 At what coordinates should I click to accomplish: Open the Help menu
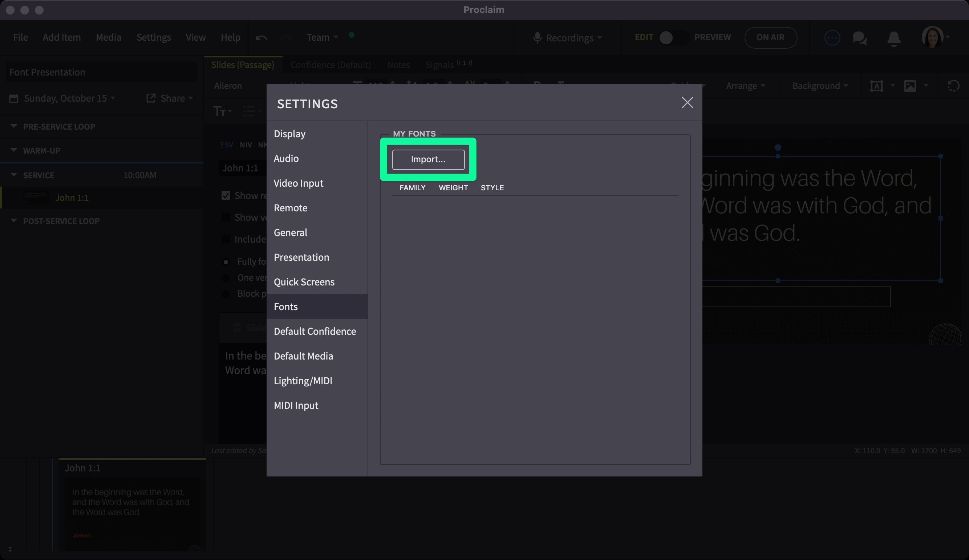pyautogui.click(x=230, y=37)
